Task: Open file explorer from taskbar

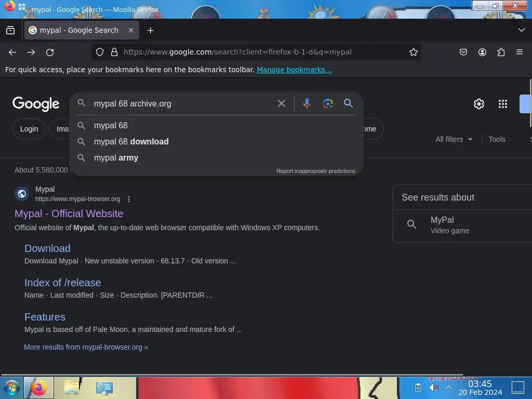Action: pyautogui.click(x=72, y=388)
